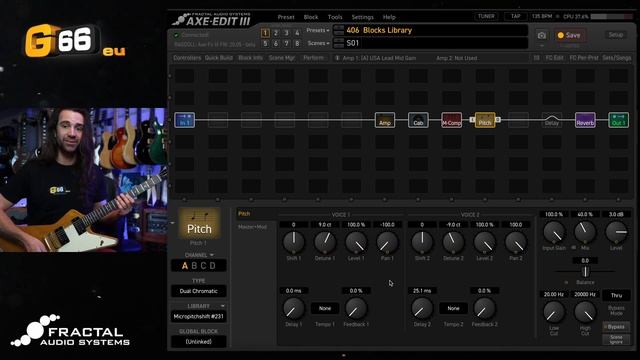
Task: Open the Global Block Unlinked selector
Action: click(x=199, y=342)
